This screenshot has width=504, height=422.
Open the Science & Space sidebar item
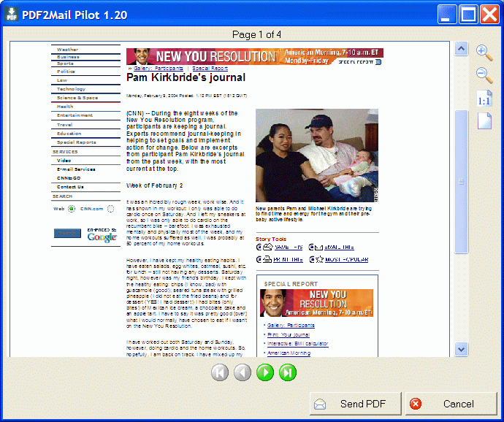point(77,98)
